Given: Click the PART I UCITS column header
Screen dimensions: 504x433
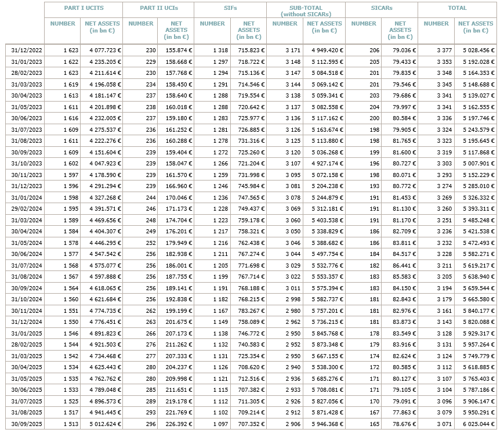Looking at the screenshot, I should point(83,9).
